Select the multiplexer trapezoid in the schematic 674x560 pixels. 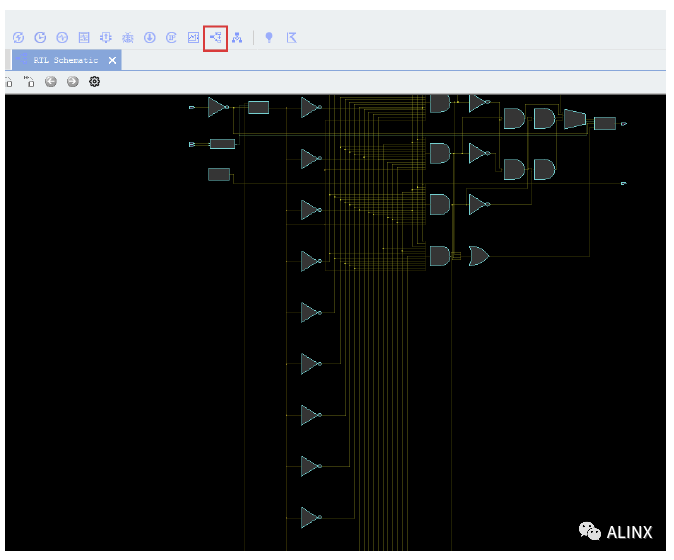tap(575, 119)
